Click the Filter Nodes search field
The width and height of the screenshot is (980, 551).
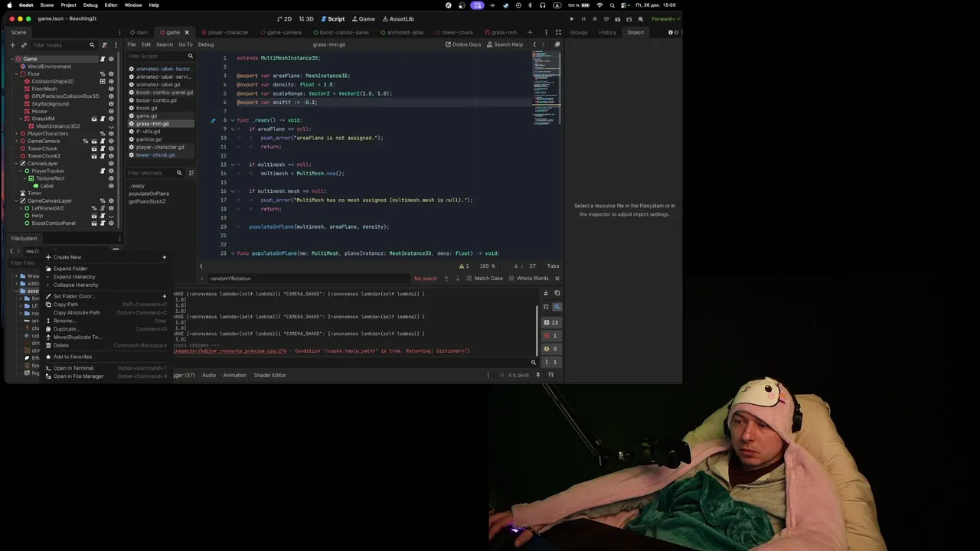64,45
